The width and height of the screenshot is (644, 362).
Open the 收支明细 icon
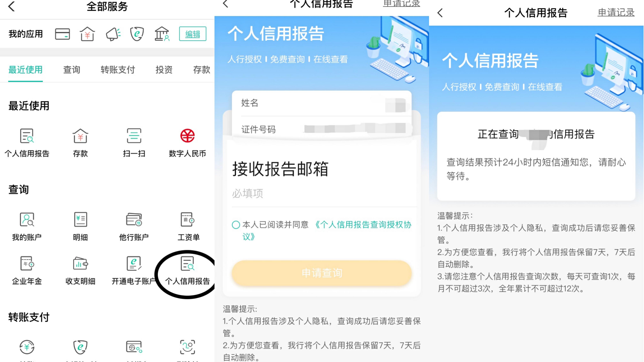point(80,270)
